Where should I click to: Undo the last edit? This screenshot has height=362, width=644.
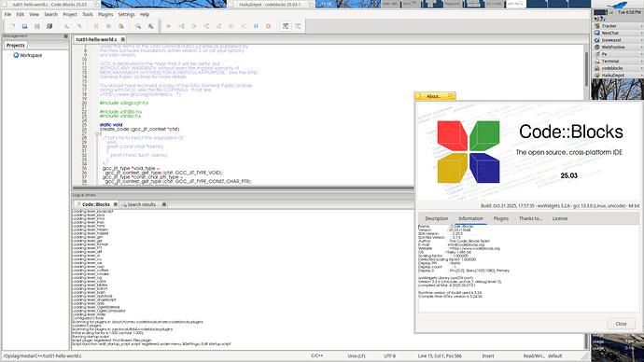pyautogui.click(x=66, y=26)
